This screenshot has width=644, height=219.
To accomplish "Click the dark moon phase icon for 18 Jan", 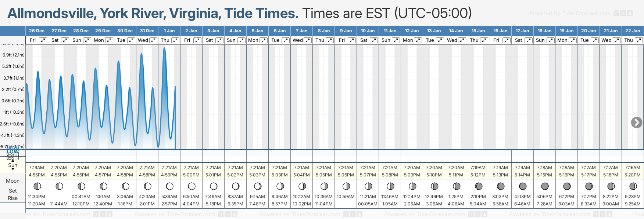I will point(545,186).
